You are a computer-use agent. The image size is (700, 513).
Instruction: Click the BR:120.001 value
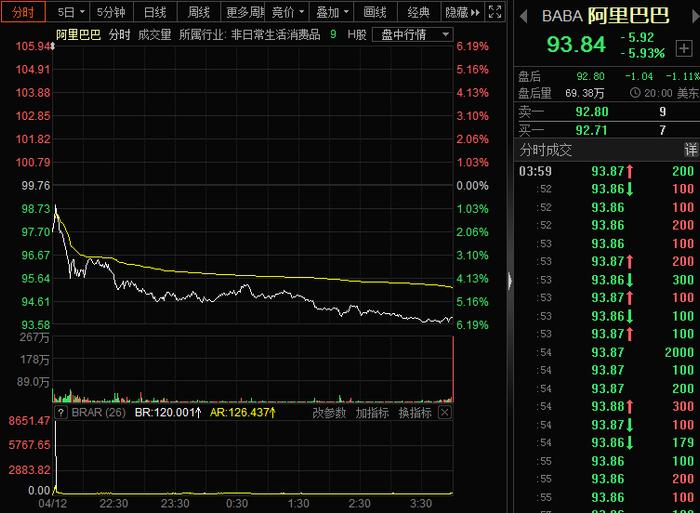168,412
